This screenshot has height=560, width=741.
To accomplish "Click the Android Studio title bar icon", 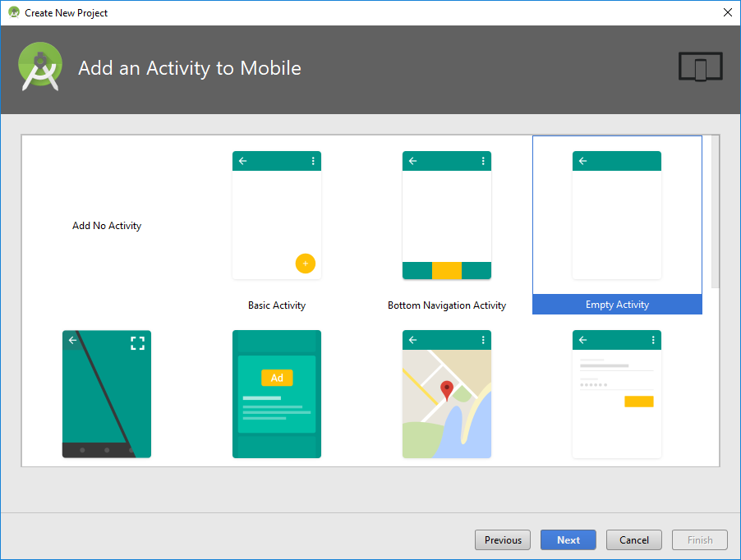I will 14,12.
